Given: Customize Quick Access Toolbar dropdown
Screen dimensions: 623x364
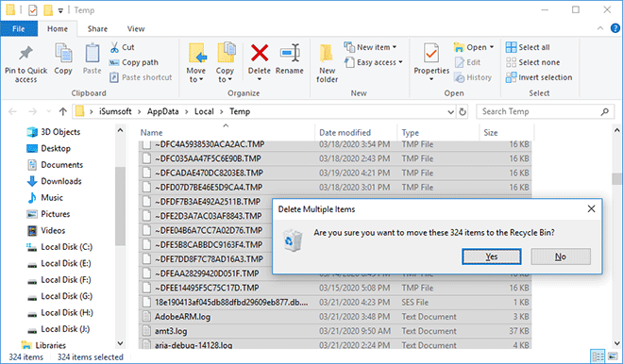Looking at the screenshot, I should (x=60, y=10).
